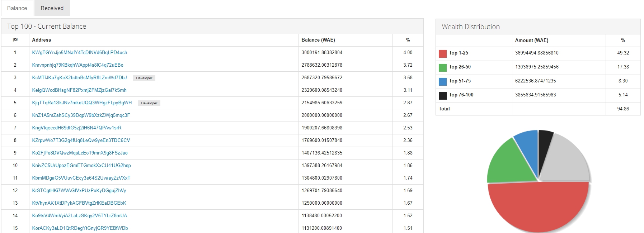This screenshot has width=644, height=233.
Task: Open address KWgTGYnJje5MNafY4TcDfNVd6BqLPD4uch
Action: click(80, 52)
